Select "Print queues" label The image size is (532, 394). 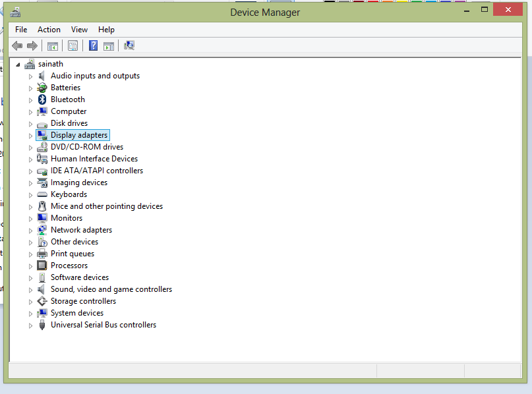73,254
